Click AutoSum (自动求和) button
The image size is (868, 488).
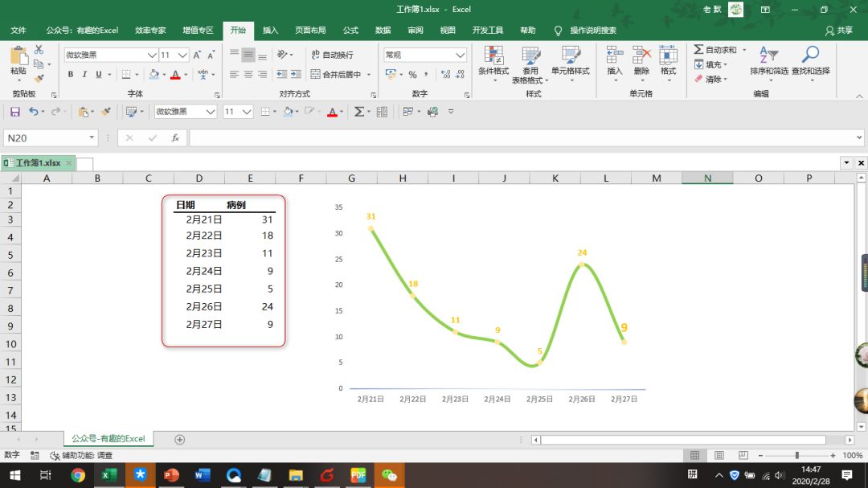(x=714, y=50)
